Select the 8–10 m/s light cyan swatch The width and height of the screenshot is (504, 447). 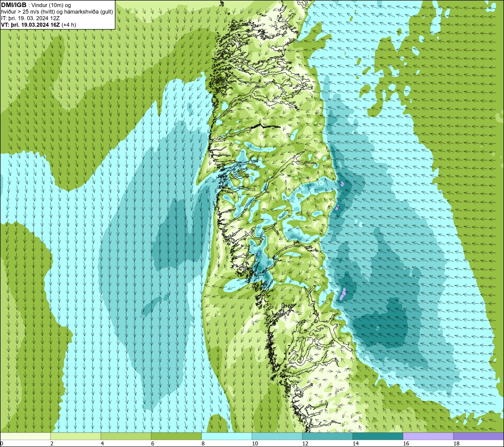(x=227, y=436)
